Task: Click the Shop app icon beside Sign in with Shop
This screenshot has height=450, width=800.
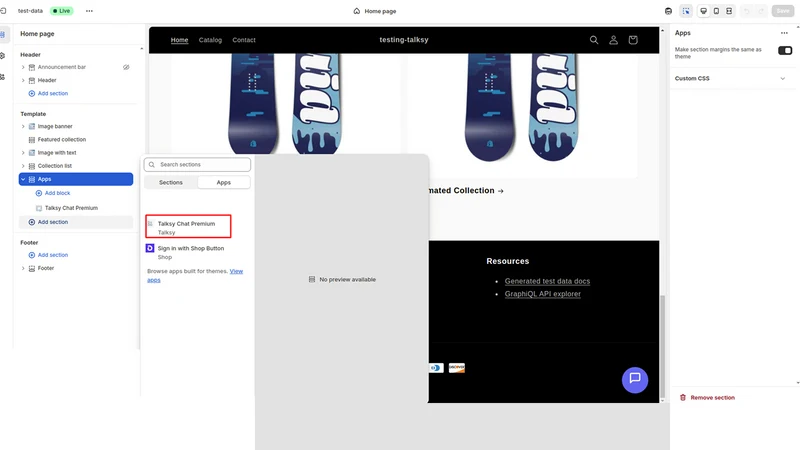Action: click(x=150, y=248)
